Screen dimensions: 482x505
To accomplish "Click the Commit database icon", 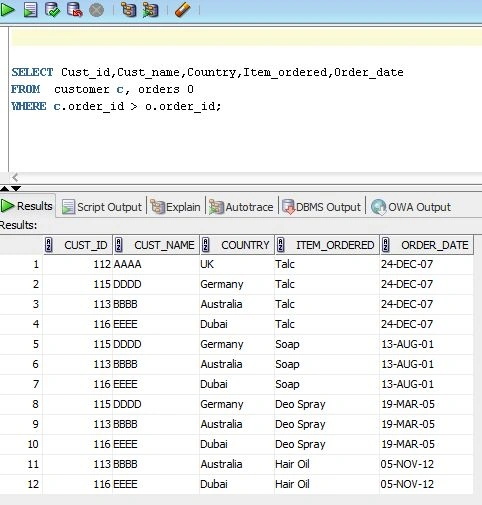I will coord(52,10).
